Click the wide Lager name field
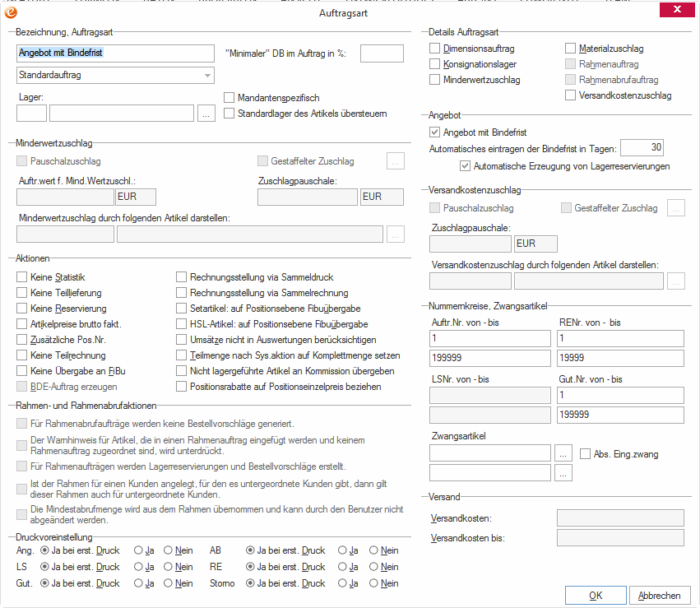Image resolution: width=700 pixels, height=608 pixels. click(x=122, y=114)
